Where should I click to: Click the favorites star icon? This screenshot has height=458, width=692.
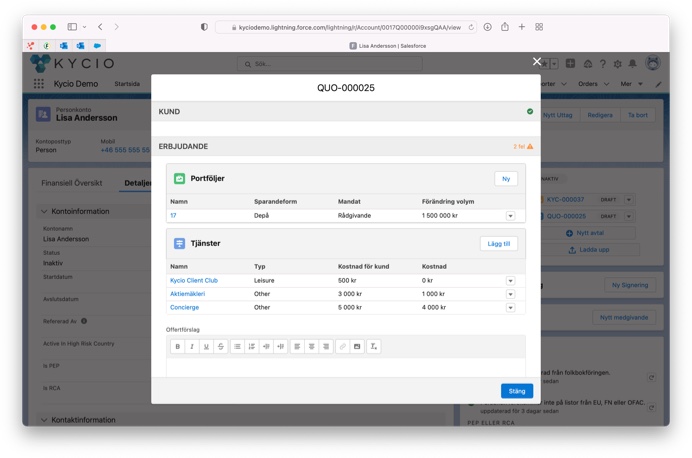545,64
